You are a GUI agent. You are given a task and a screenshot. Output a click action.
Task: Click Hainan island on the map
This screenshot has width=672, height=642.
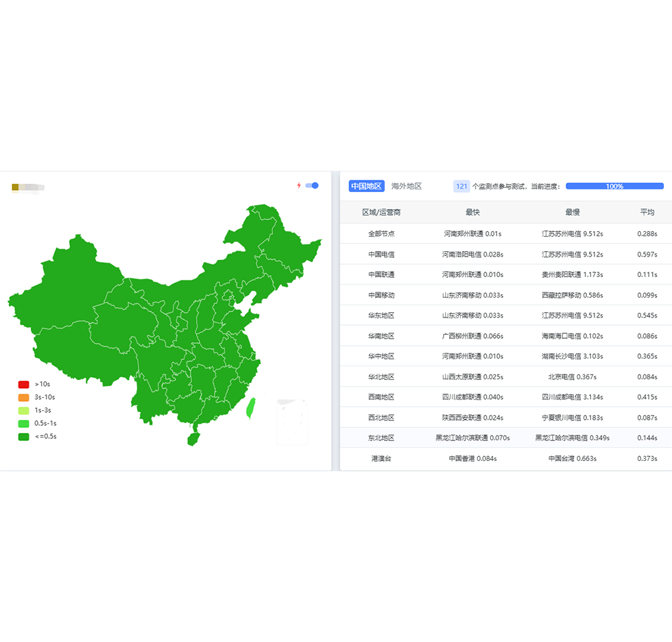click(193, 438)
